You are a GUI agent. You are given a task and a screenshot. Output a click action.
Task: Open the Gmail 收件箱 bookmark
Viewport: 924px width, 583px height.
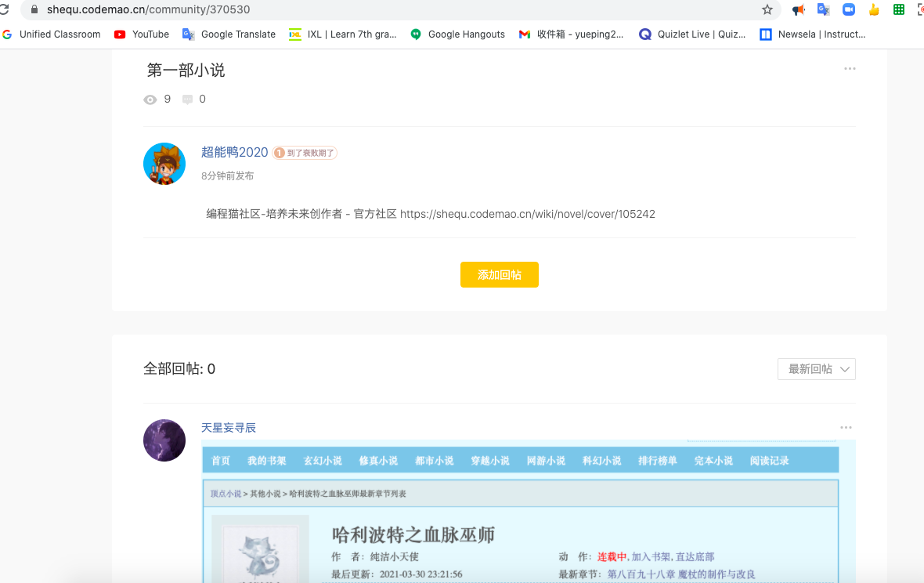(571, 34)
